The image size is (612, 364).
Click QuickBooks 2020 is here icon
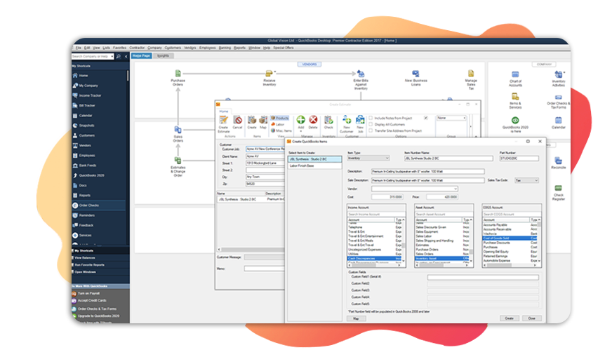(x=515, y=120)
